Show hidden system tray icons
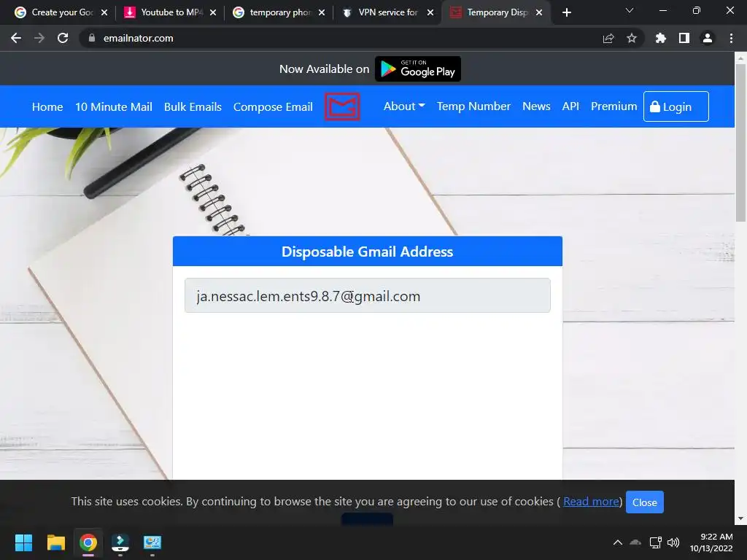The width and height of the screenshot is (747, 560). point(617,542)
